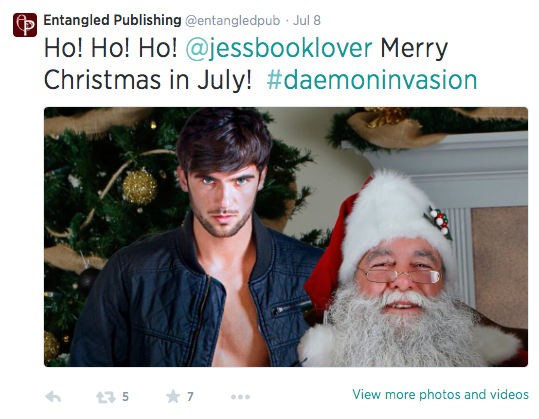The image size is (539, 419).
Task: Click the @entangledpub handle
Action: (233, 21)
